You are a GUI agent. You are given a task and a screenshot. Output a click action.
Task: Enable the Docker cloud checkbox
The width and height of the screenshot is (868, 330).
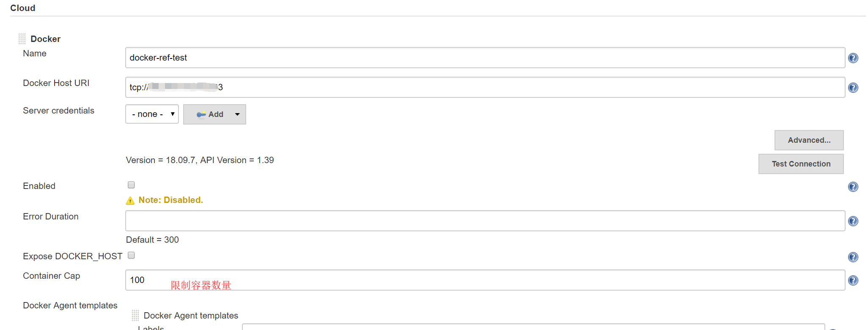131,185
